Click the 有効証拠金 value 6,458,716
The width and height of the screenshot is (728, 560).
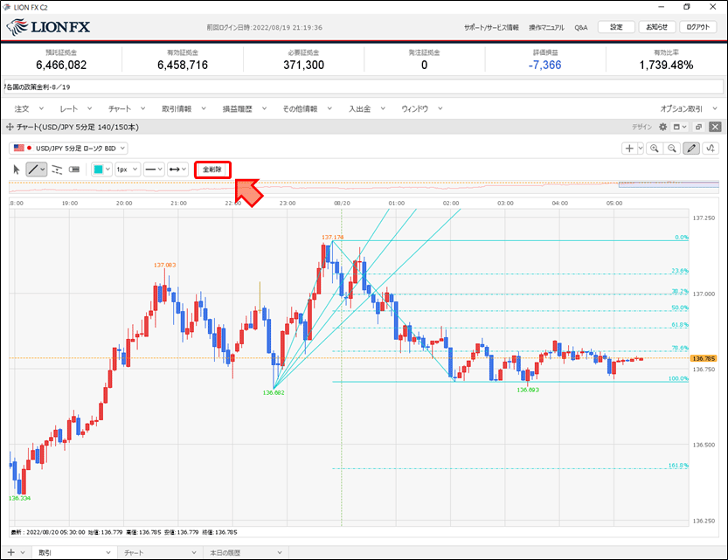(183, 65)
